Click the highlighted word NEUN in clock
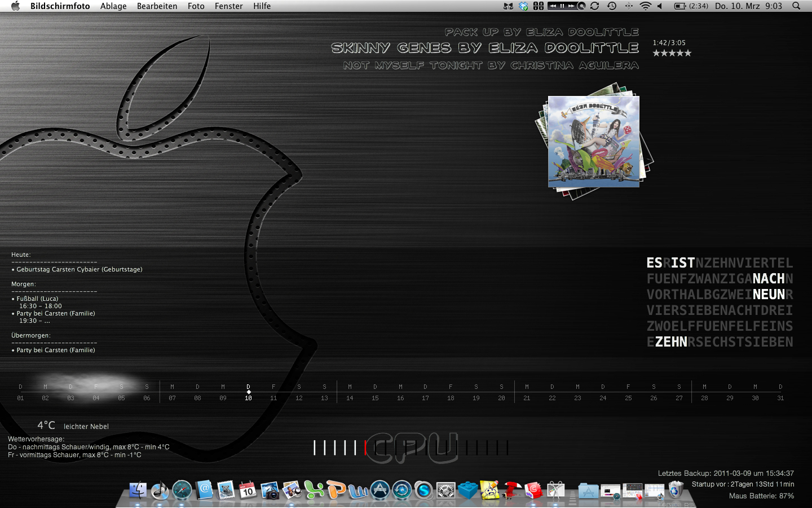This screenshot has height=508, width=812. [769, 294]
